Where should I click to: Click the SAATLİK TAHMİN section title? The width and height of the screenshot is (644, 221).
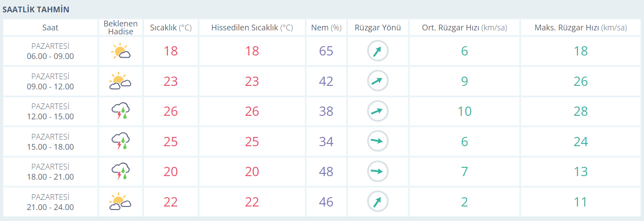[36, 9]
